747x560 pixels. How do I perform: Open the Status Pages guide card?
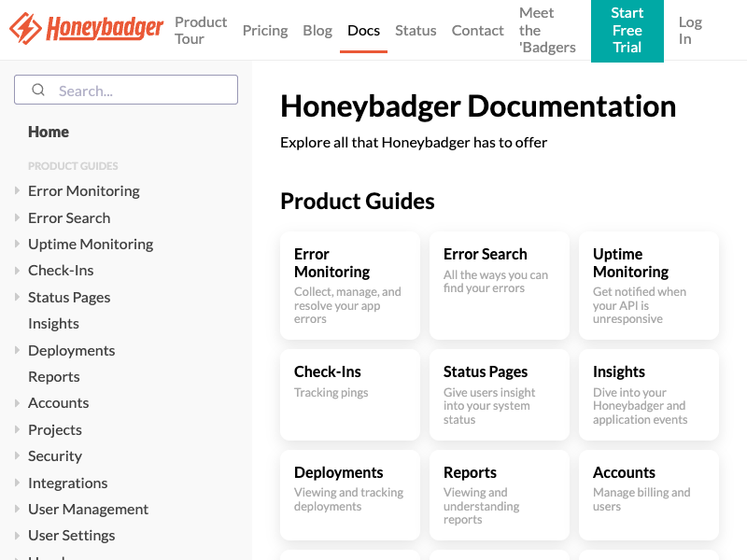pos(500,395)
